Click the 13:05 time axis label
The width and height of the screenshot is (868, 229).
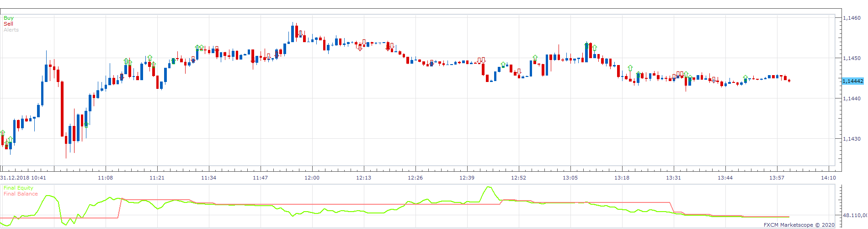[570, 178]
